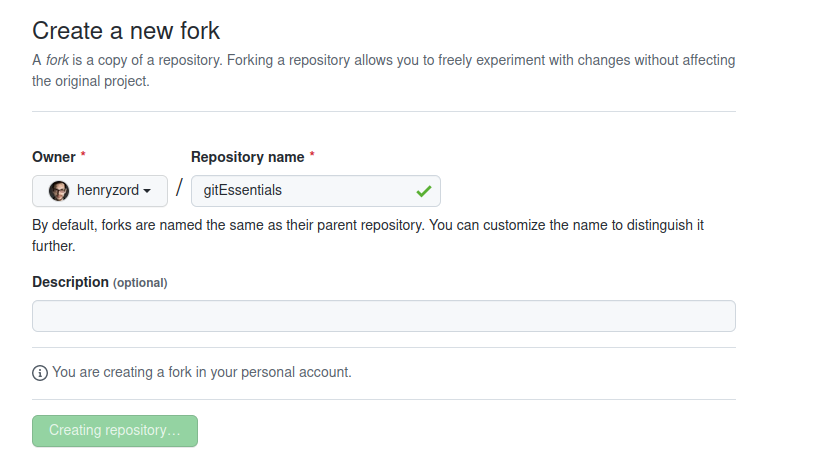This screenshot has height=459, width=813.
Task: Click the Description field label
Action: [x=70, y=282]
